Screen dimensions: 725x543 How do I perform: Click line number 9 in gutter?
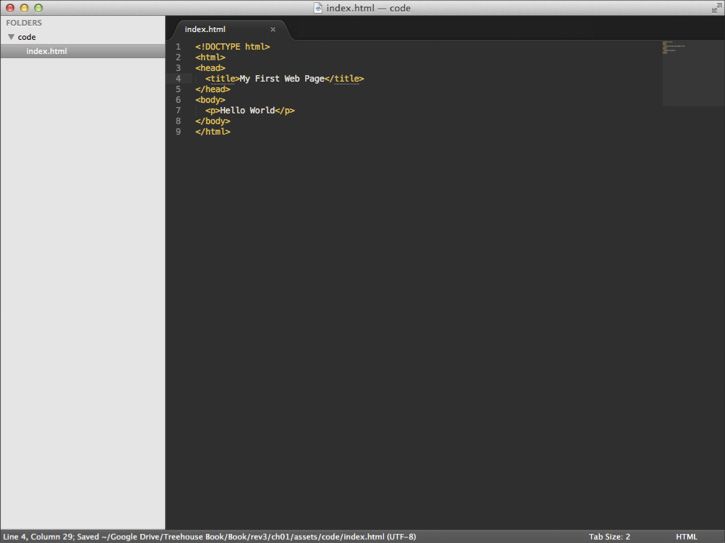(178, 132)
